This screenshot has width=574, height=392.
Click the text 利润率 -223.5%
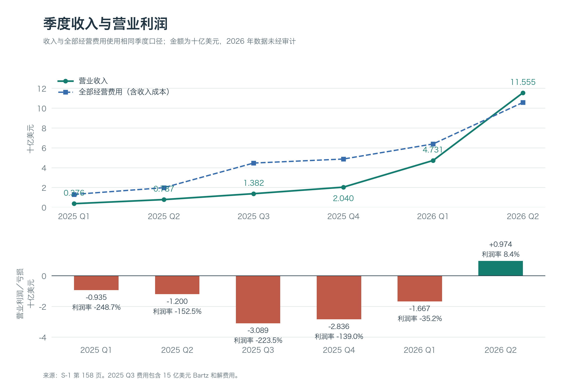(x=258, y=340)
